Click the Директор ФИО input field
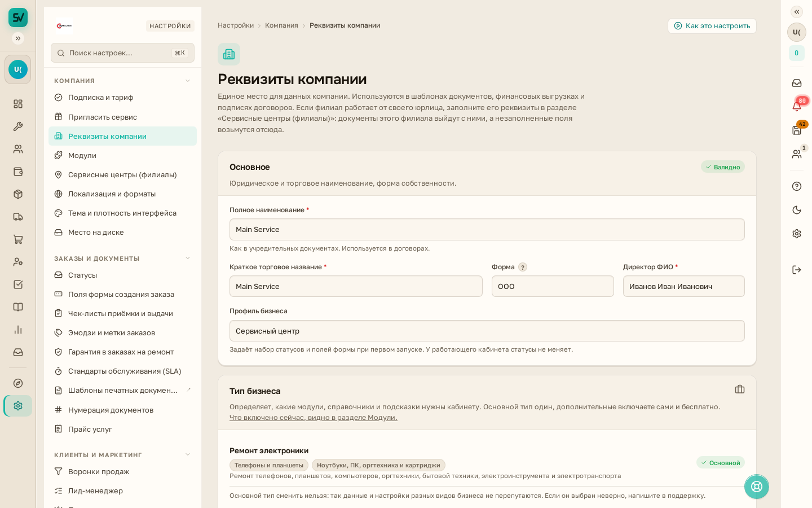The width and height of the screenshot is (812, 508). click(x=684, y=286)
